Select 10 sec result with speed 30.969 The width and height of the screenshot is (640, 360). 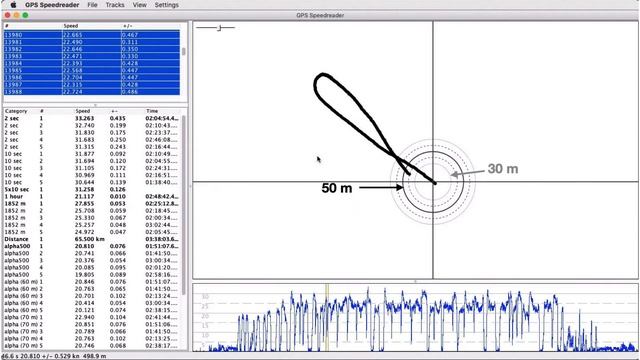click(92, 175)
